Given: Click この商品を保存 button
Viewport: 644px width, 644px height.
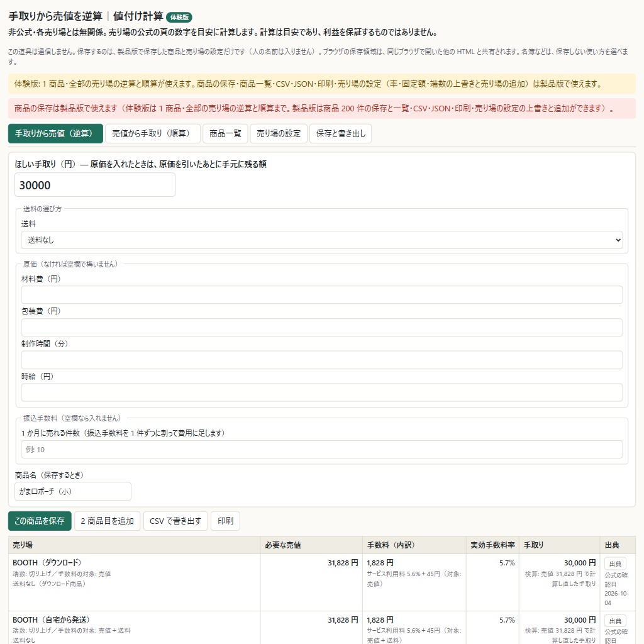Looking at the screenshot, I should (40, 521).
